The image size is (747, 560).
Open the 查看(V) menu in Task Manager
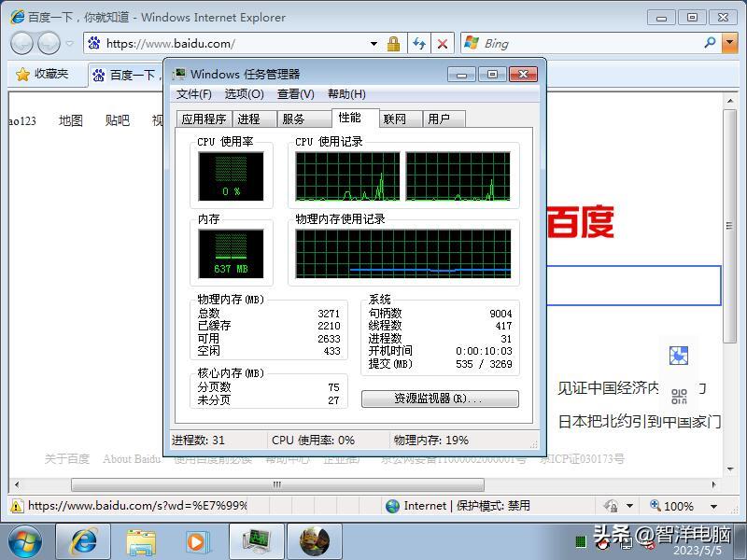(x=290, y=93)
